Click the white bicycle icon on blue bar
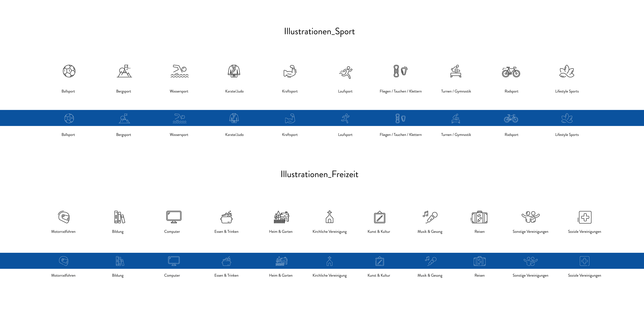The image size is (644, 310). [511, 118]
